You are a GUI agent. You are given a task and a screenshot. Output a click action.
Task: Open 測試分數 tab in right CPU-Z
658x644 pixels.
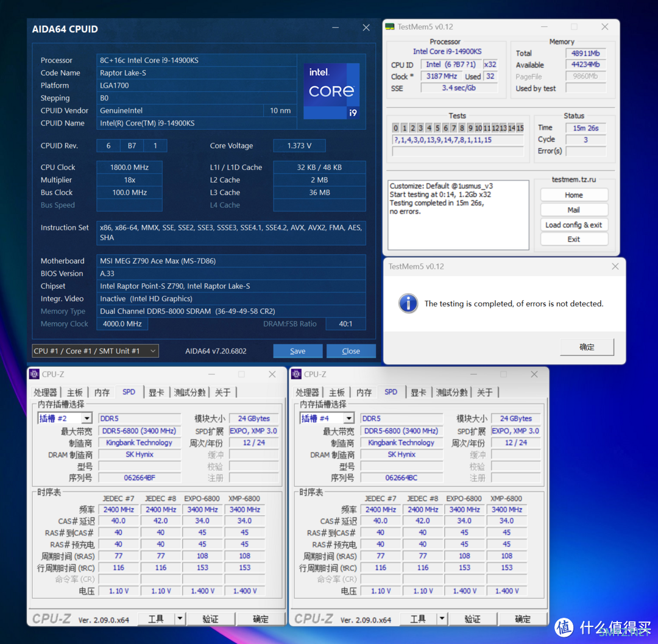[451, 392]
